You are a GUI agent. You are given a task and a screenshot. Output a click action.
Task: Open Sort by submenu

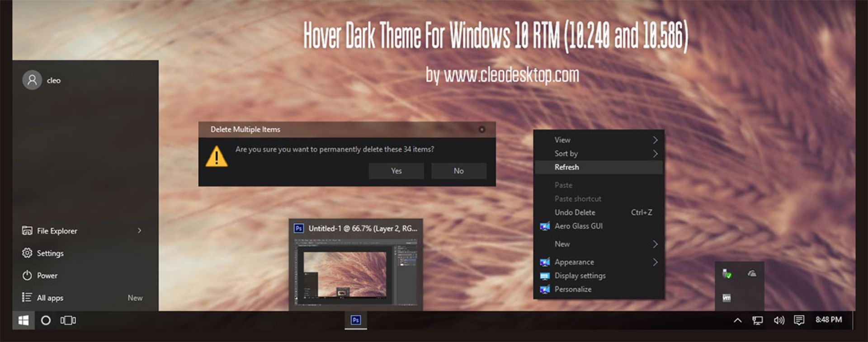599,154
